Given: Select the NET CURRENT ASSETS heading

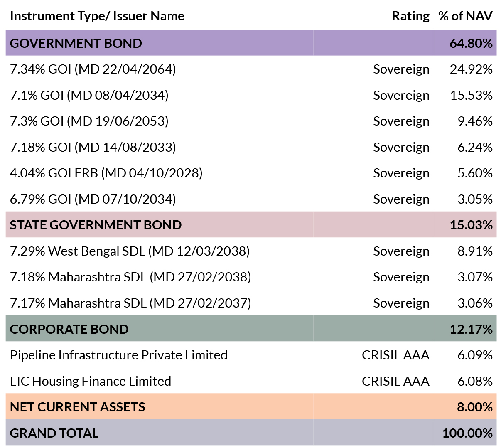Looking at the screenshot, I should point(78,407).
